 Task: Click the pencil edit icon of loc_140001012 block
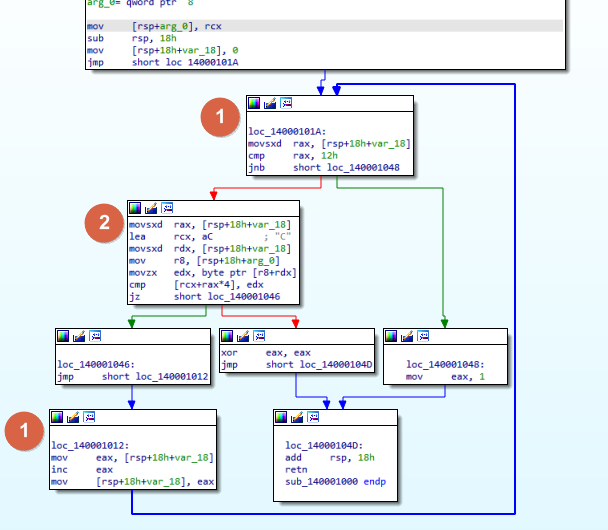73,417
